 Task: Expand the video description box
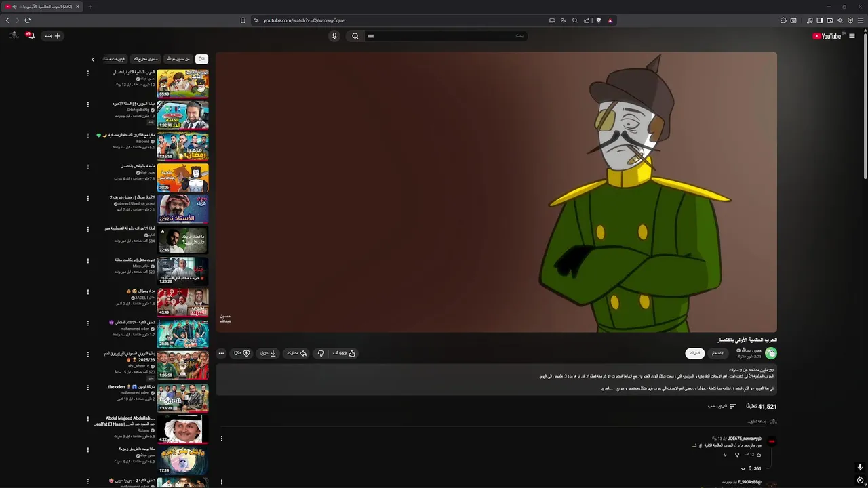[496, 380]
